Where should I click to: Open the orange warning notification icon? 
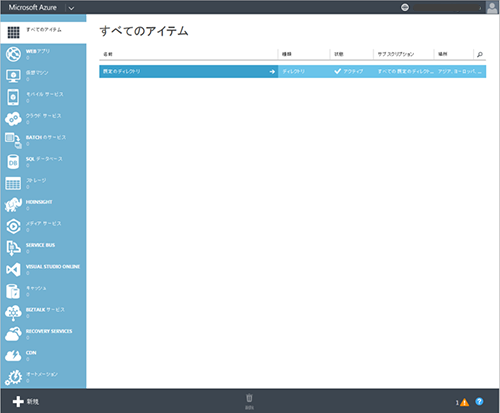pyautogui.click(x=464, y=403)
